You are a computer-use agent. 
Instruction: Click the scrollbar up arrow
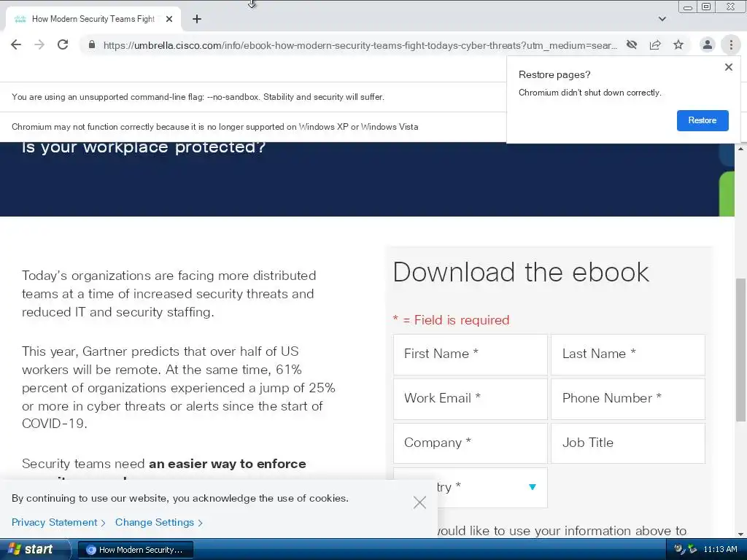[741, 149]
